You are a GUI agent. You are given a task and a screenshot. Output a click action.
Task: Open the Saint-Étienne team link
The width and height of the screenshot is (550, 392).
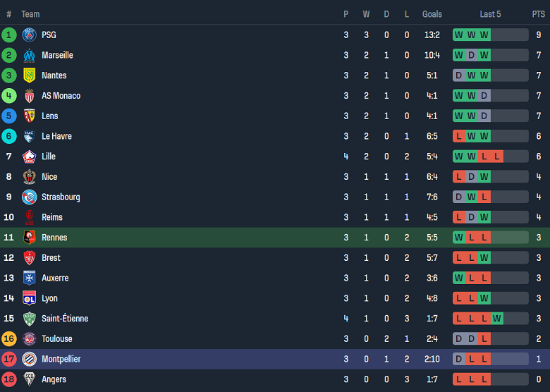[x=65, y=319]
